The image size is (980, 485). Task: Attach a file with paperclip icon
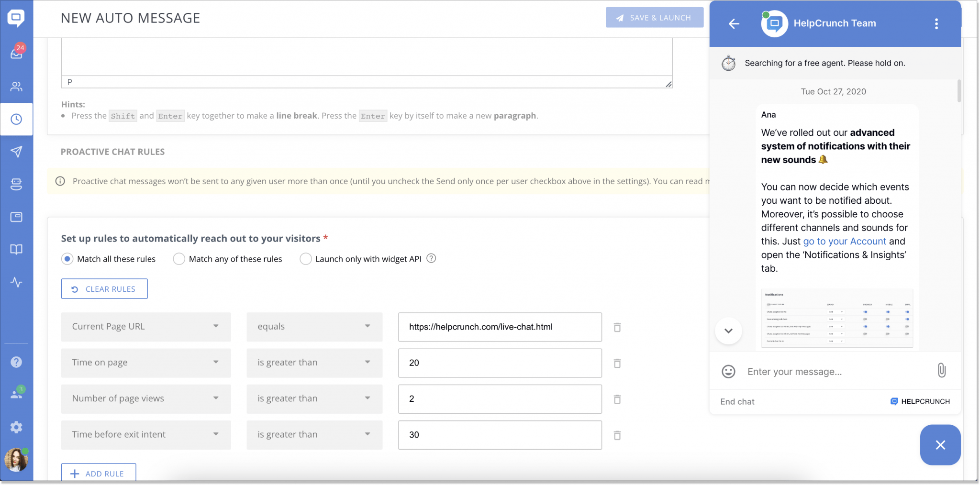941,371
